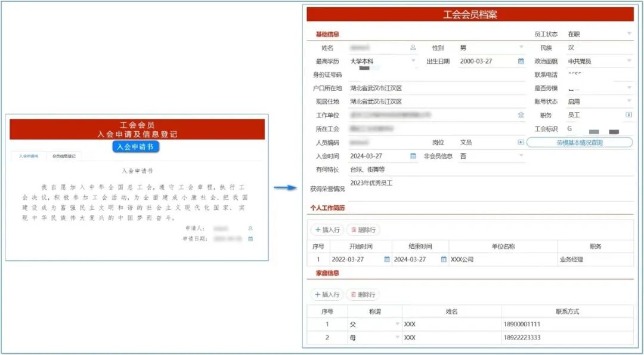Image resolution: width=644 pixels, height=355 pixels.
Task: Click the building icon beside 工作单位
Action: coord(520,115)
